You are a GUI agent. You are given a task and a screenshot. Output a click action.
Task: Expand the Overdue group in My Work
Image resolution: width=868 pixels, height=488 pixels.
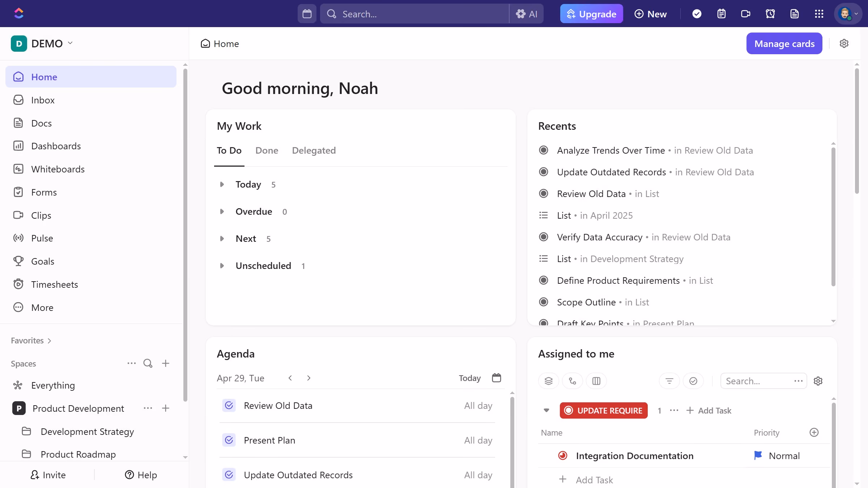[x=222, y=211]
